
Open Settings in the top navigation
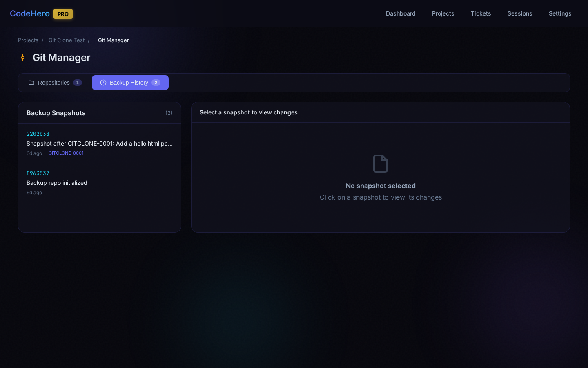[560, 13]
